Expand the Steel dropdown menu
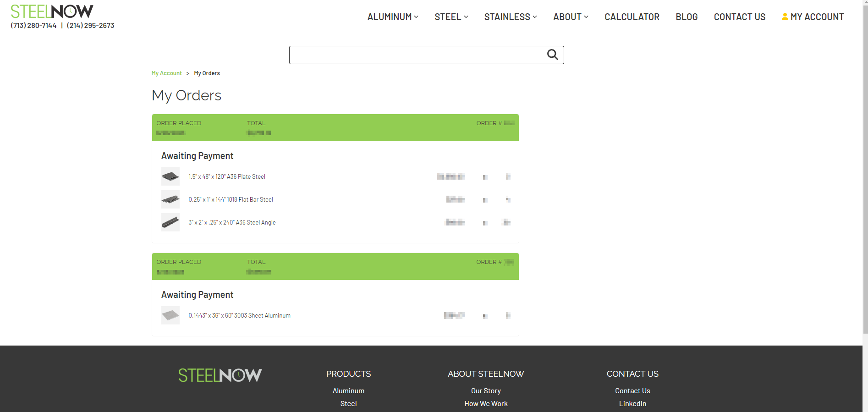Image resolution: width=868 pixels, height=412 pixels. click(x=451, y=17)
